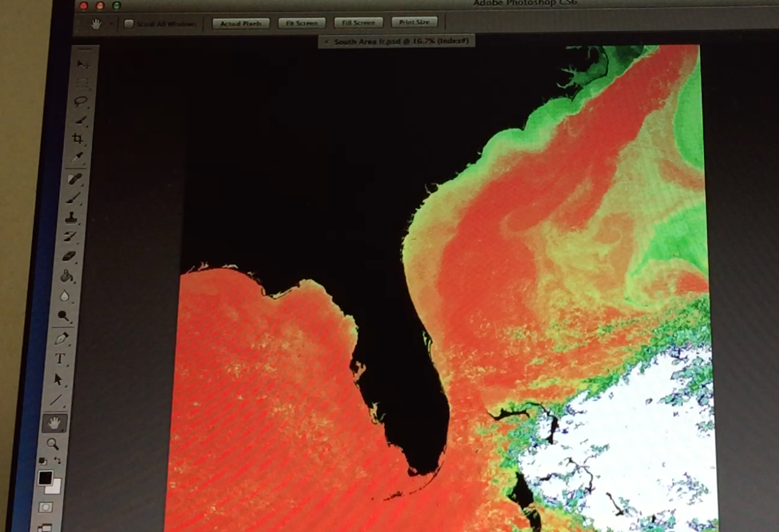Enable the Scroll All Windows checkbox
Screen dimensions: 779x532
(129, 24)
